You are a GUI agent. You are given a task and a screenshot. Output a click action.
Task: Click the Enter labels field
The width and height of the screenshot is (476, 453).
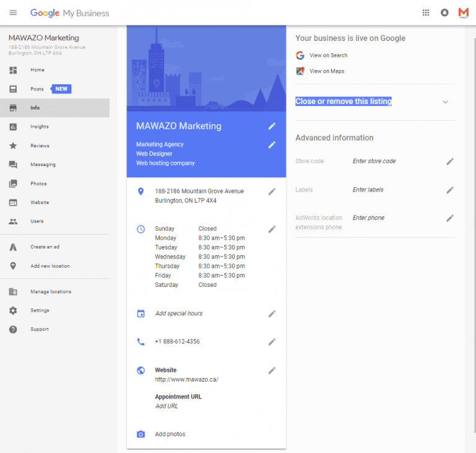[368, 190]
